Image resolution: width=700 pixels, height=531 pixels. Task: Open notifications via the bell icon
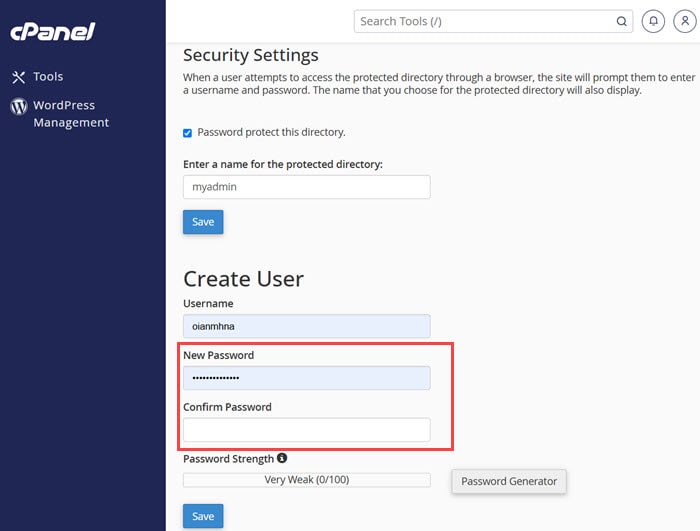653,21
